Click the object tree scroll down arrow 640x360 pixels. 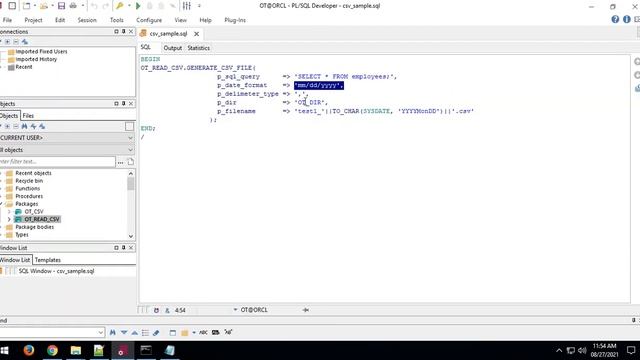[131, 236]
